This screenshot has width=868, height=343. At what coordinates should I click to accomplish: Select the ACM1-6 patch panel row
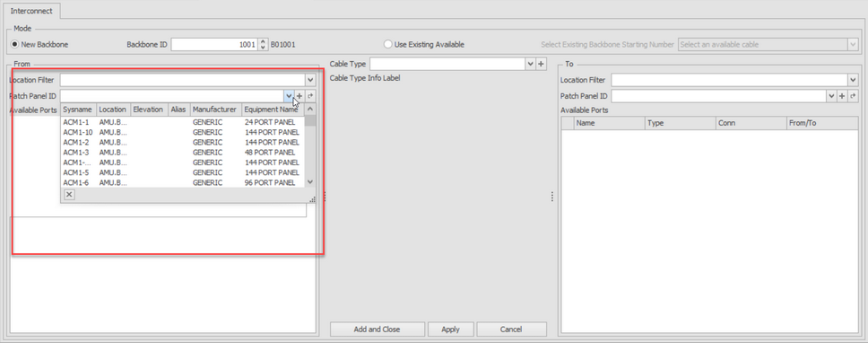(x=183, y=182)
